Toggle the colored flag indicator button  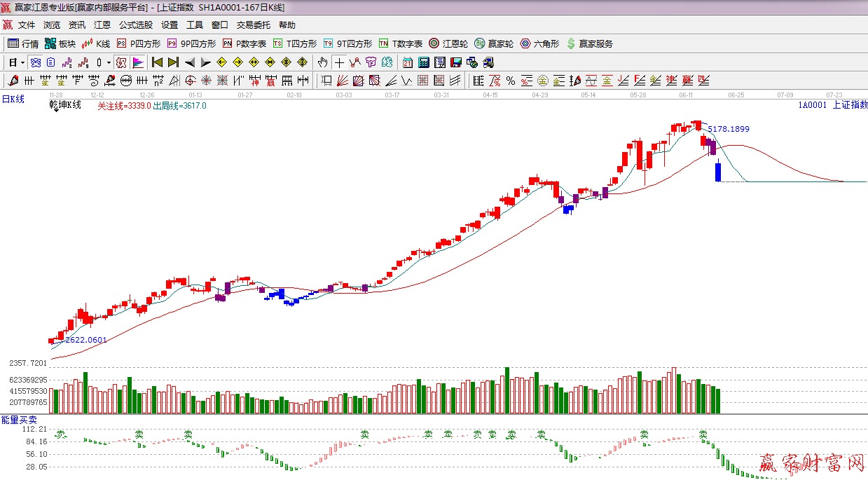tap(137, 62)
